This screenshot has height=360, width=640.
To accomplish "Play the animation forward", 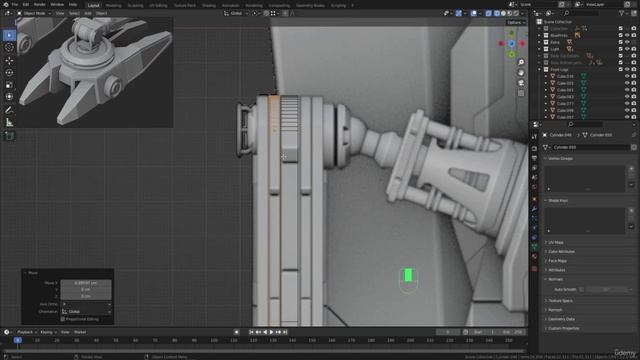I will pos(271,332).
